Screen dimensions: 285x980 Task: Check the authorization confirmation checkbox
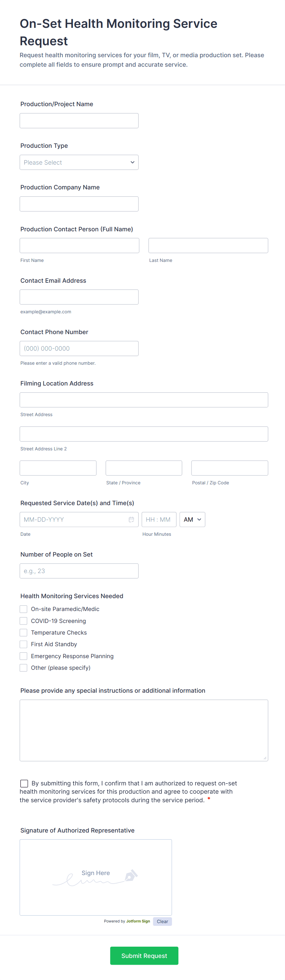click(24, 783)
